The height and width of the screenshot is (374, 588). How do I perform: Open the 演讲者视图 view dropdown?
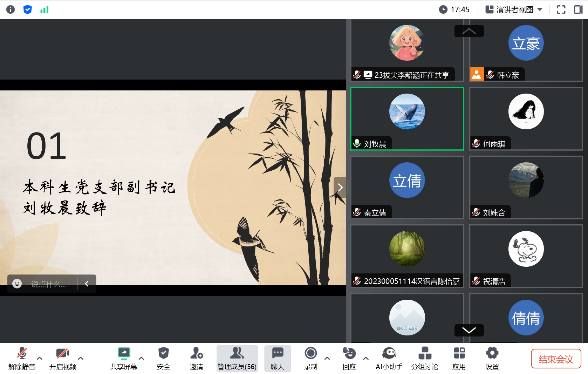pos(514,9)
